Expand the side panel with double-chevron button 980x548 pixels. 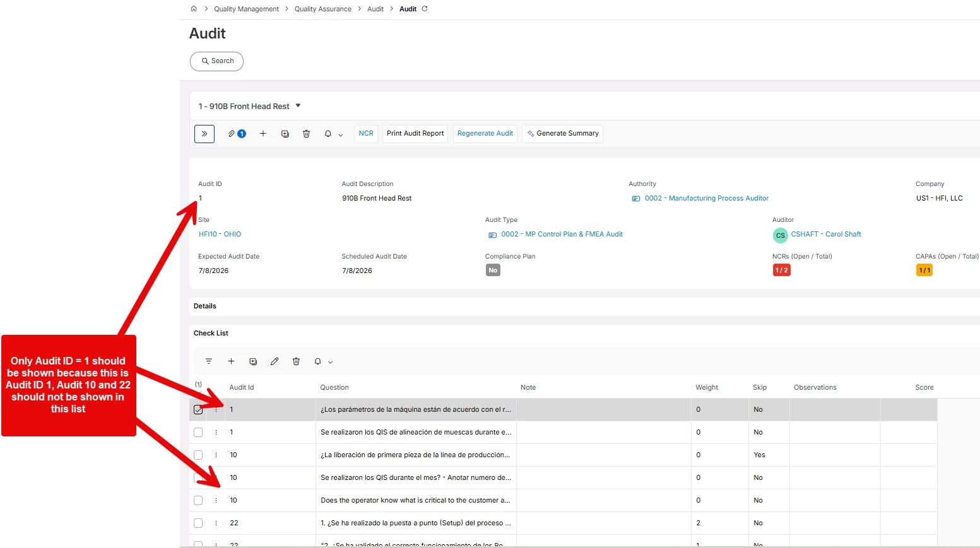(204, 134)
